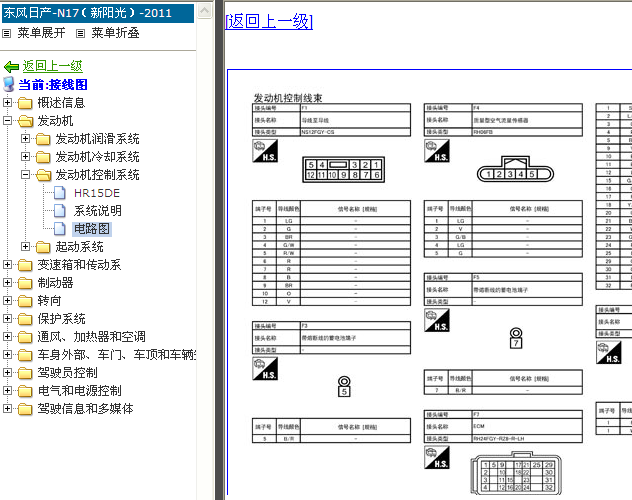632x500 pixels.
Task: Click the 转向 folder icon
Action: point(25,301)
